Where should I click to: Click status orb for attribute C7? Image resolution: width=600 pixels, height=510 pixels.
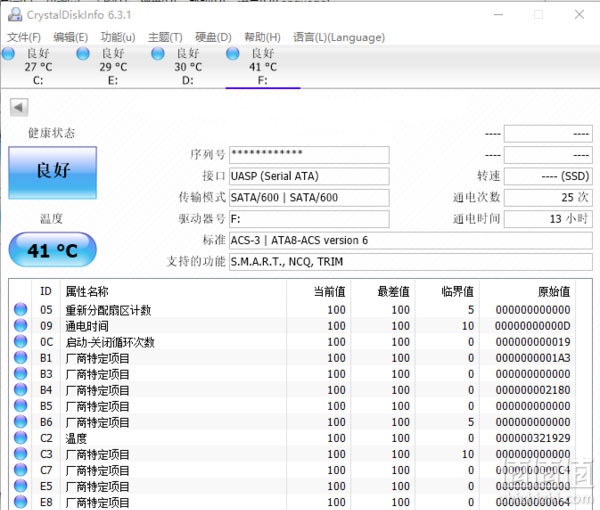20,470
